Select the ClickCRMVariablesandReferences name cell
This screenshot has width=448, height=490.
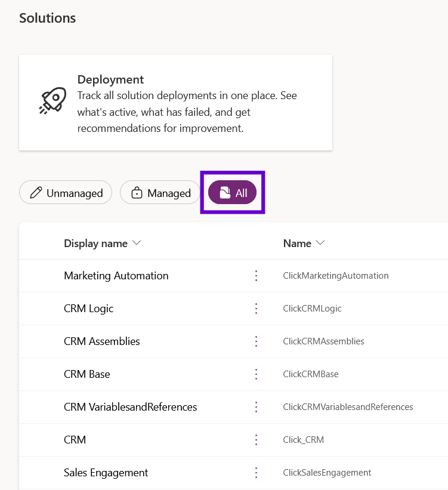tap(348, 407)
